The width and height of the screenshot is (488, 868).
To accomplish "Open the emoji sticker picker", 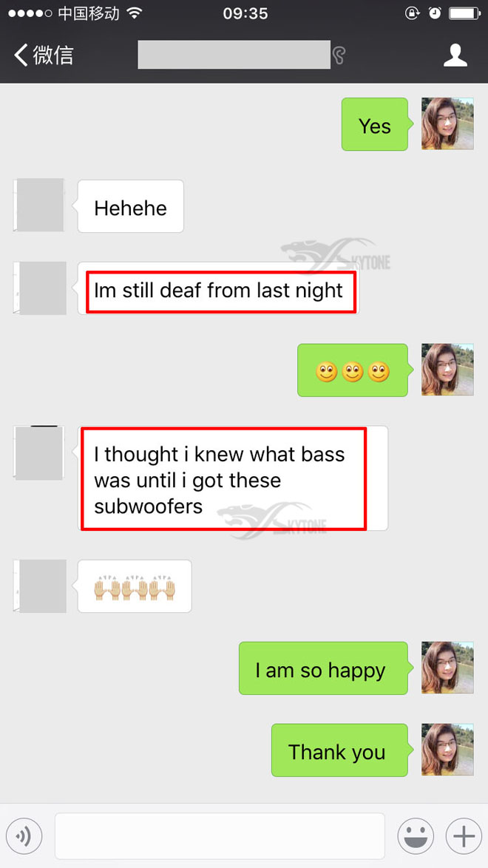I will click(x=416, y=835).
